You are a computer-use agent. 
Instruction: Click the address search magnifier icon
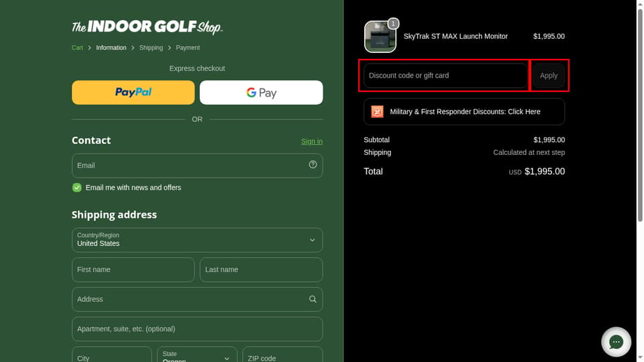click(313, 299)
